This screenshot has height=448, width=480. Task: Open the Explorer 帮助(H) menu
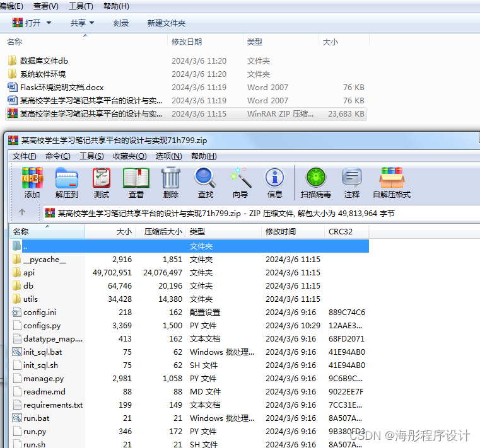[x=116, y=6]
